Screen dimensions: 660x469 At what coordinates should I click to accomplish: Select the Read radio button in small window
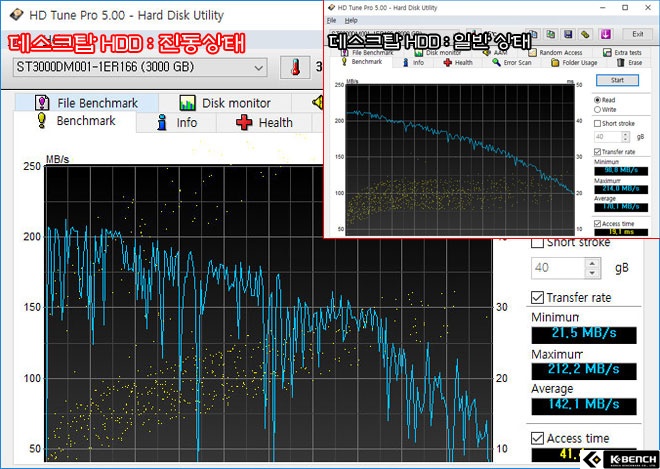coord(597,100)
